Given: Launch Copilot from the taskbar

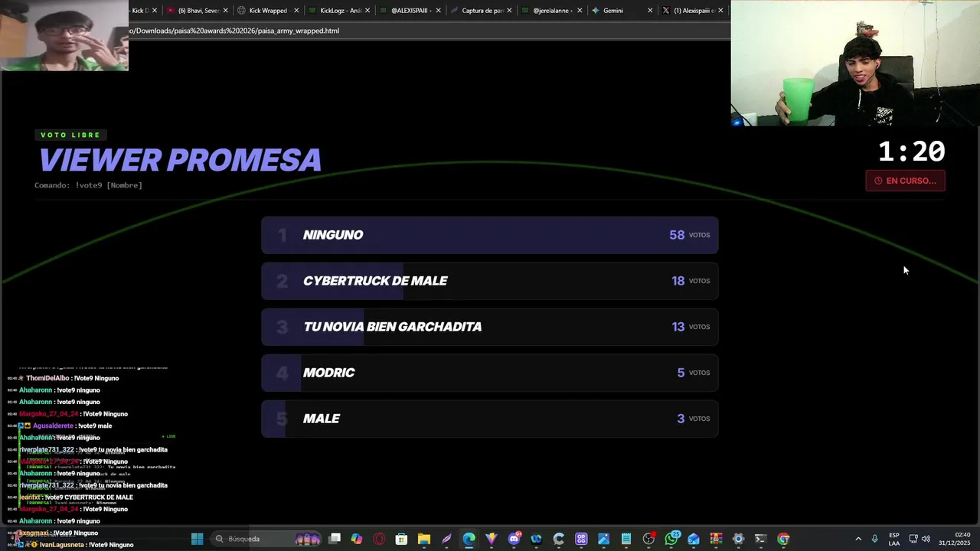Looking at the screenshot, I should click(357, 539).
